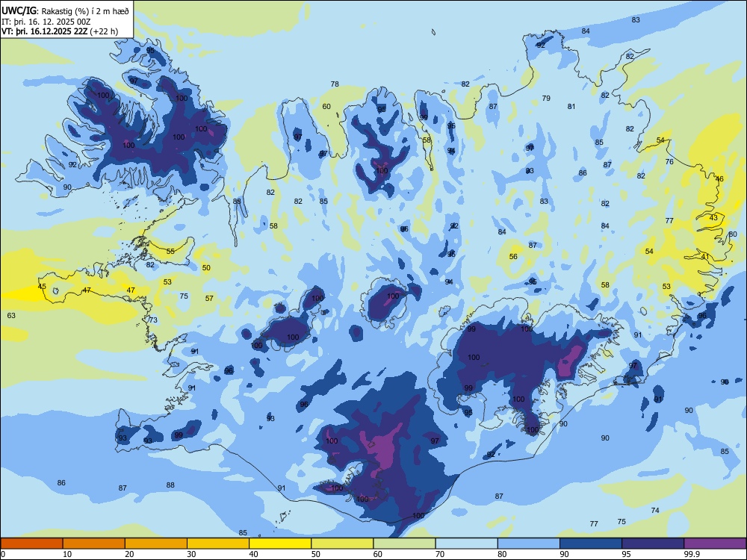
Task: Click the title 'UWC/IG: Rakastig (%) í 2 m hæð'
Action: tap(65, 11)
